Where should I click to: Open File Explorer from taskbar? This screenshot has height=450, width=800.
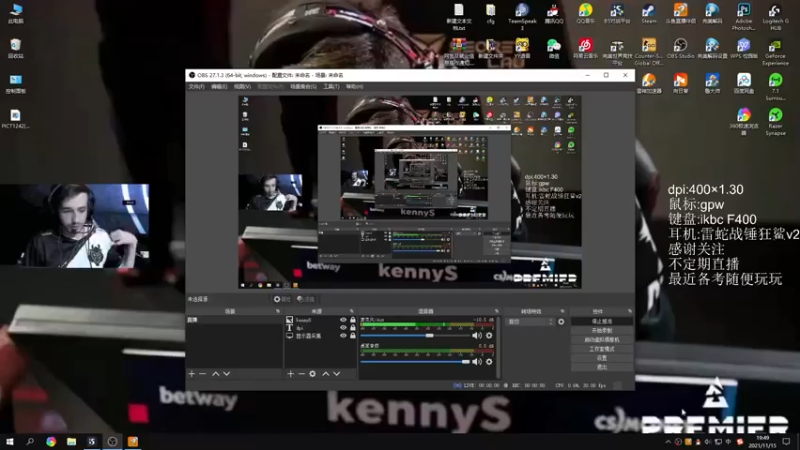(x=71, y=441)
